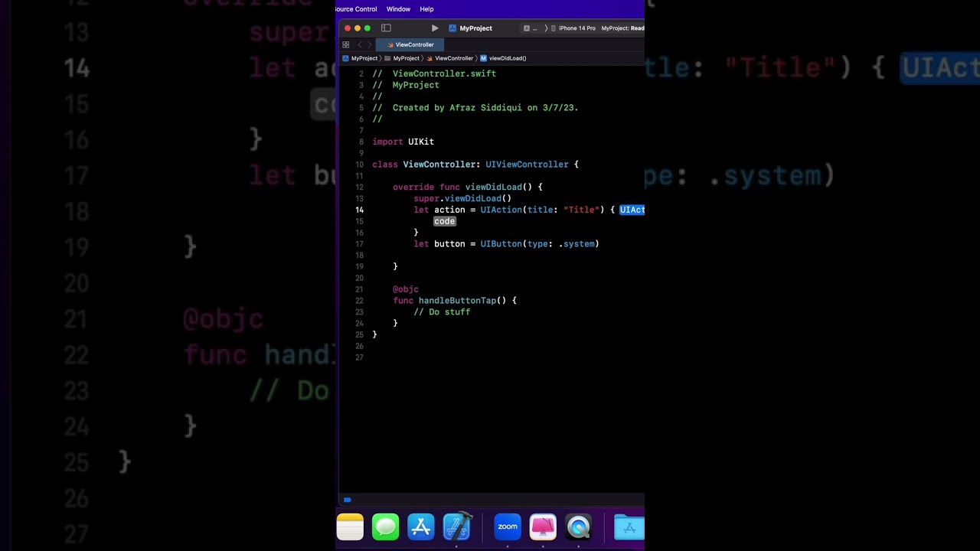Image resolution: width=980 pixels, height=551 pixels.
Task: Click the import UIKit line
Action: [x=403, y=142]
